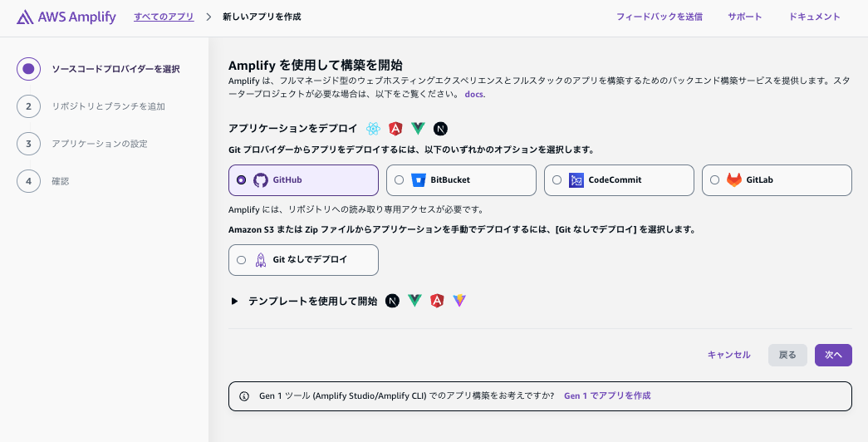This screenshot has height=442, width=868.
Task: Select the BitBucket radio button
Action: pyautogui.click(x=400, y=180)
